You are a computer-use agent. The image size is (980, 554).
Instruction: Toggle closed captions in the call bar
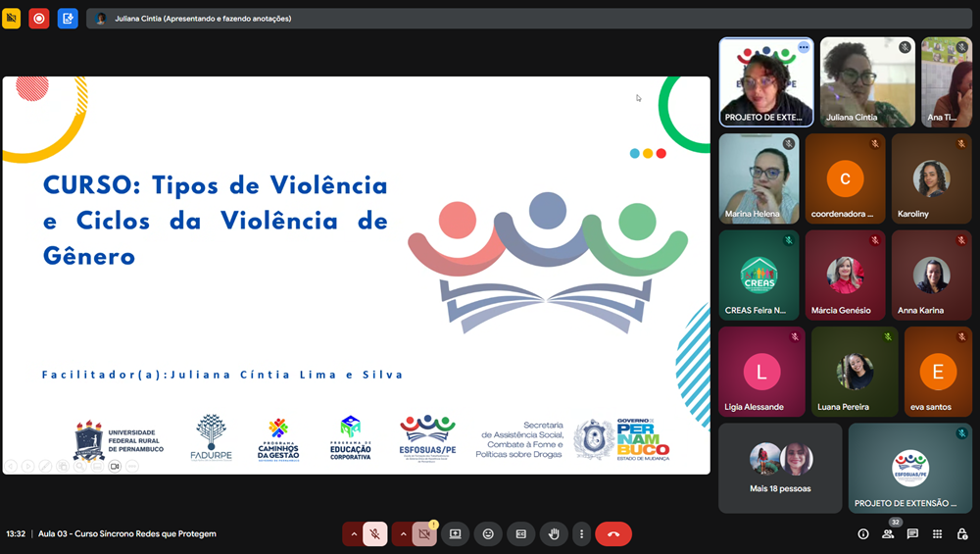(520, 534)
